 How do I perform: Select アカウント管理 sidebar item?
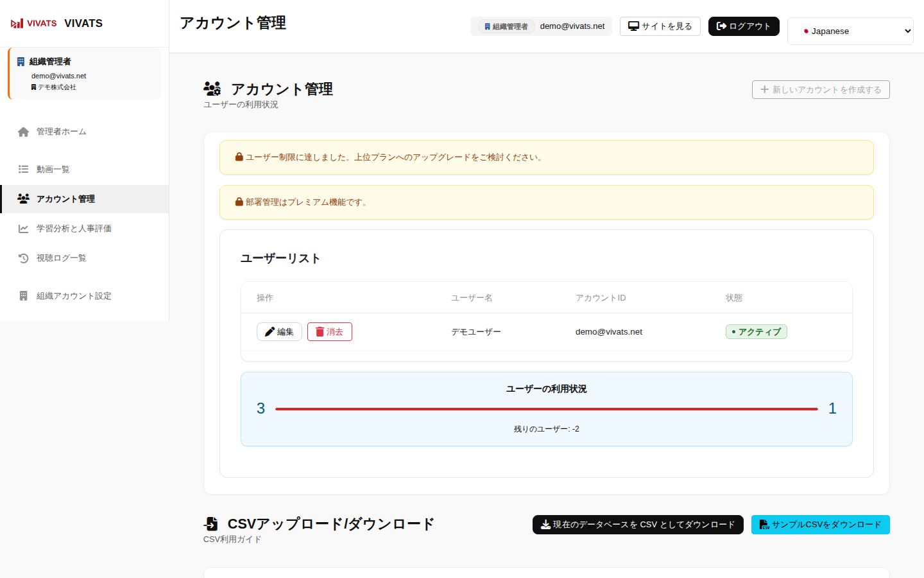(85, 199)
